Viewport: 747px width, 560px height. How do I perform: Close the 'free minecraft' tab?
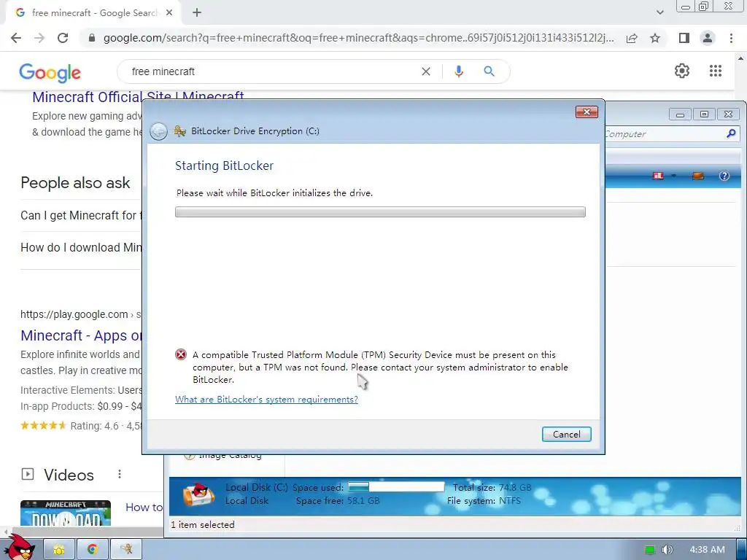pyautogui.click(x=169, y=13)
